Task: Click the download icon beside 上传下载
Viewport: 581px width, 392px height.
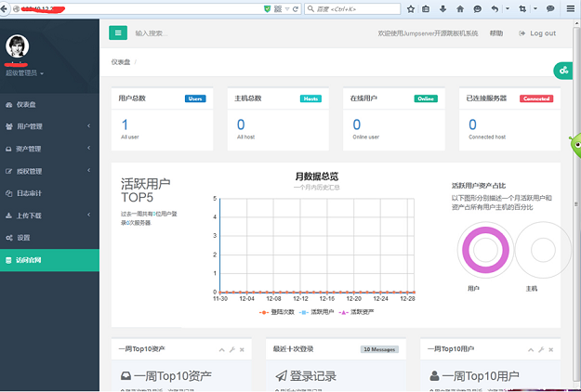Action: pos(8,216)
